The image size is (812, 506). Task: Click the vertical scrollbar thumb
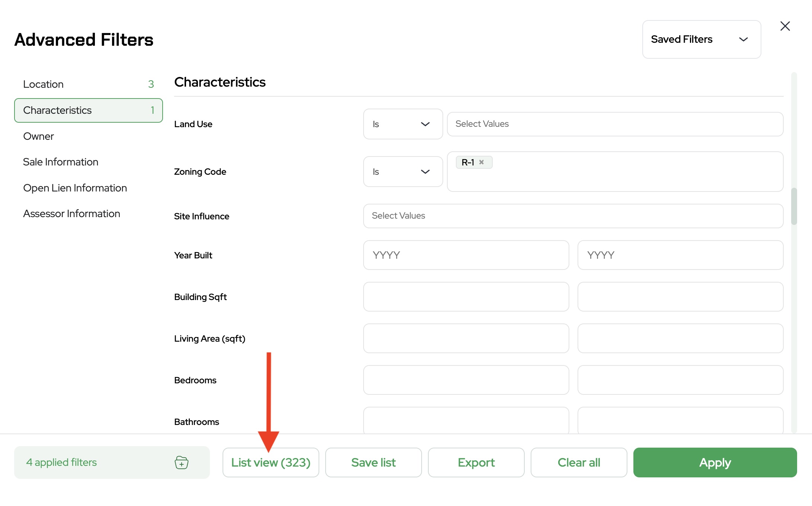coord(794,206)
